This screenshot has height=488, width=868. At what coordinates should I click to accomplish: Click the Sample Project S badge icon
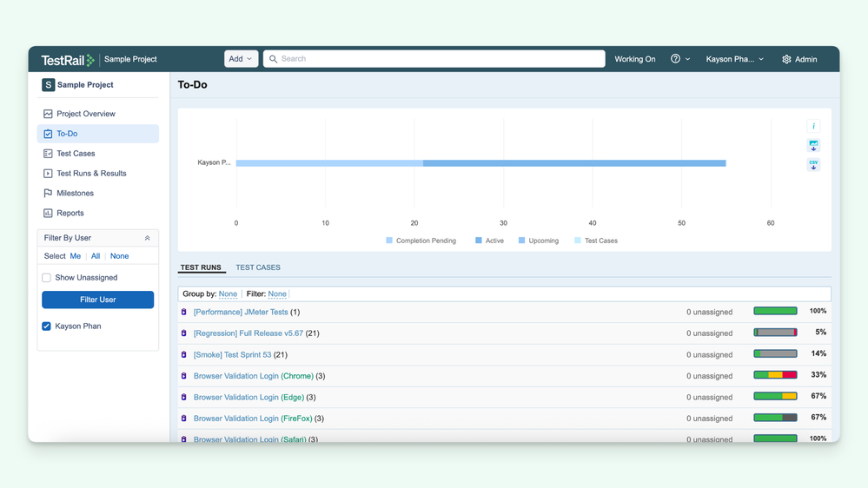48,84
